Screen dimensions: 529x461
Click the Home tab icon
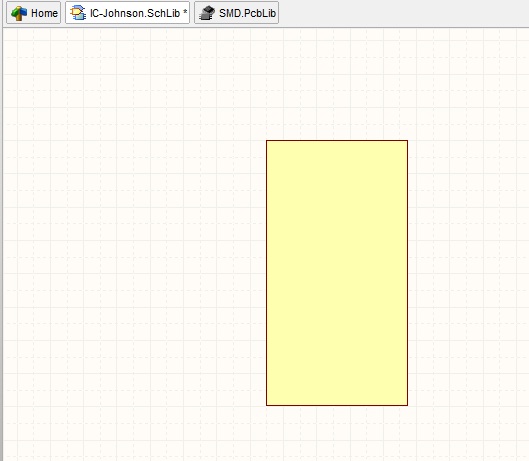(x=19, y=13)
